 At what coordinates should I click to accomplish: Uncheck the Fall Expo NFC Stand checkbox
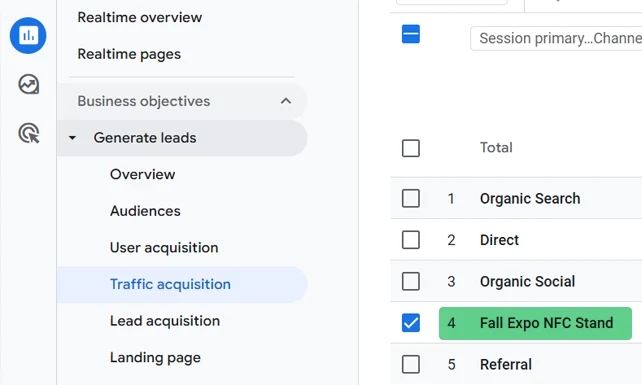[411, 323]
